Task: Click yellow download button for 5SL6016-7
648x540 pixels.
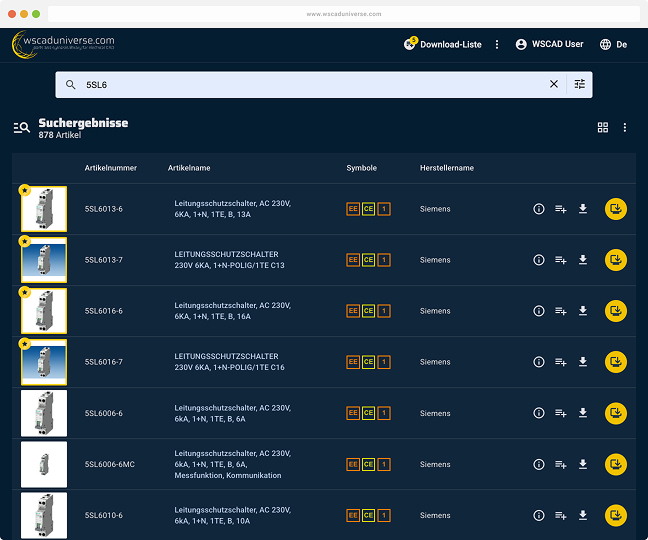Action: [616, 362]
